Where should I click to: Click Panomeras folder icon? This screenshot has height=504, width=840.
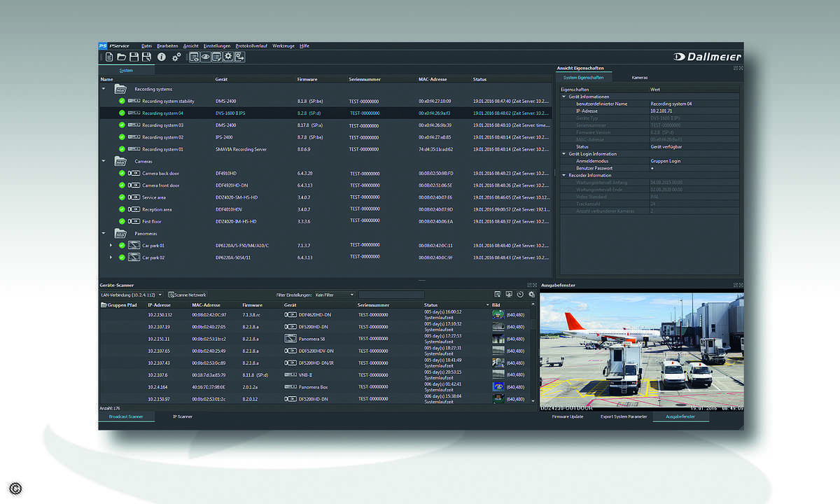pyautogui.click(x=121, y=233)
